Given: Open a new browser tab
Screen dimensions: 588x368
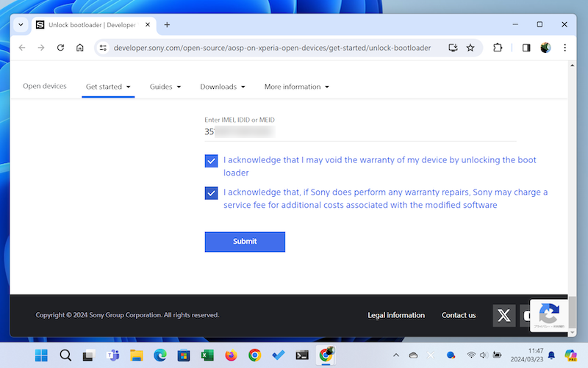Looking at the screenshot, I should [x=167, y=24].
